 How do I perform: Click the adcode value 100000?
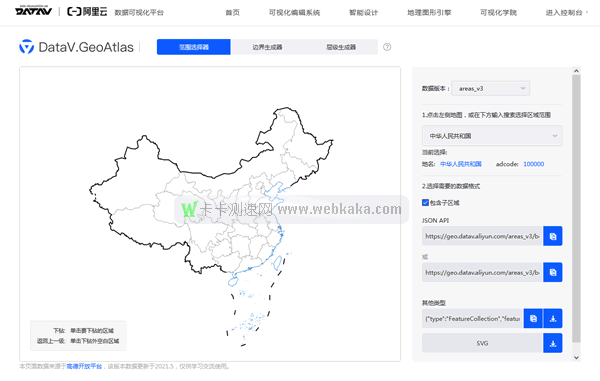[x=533, y=164]
